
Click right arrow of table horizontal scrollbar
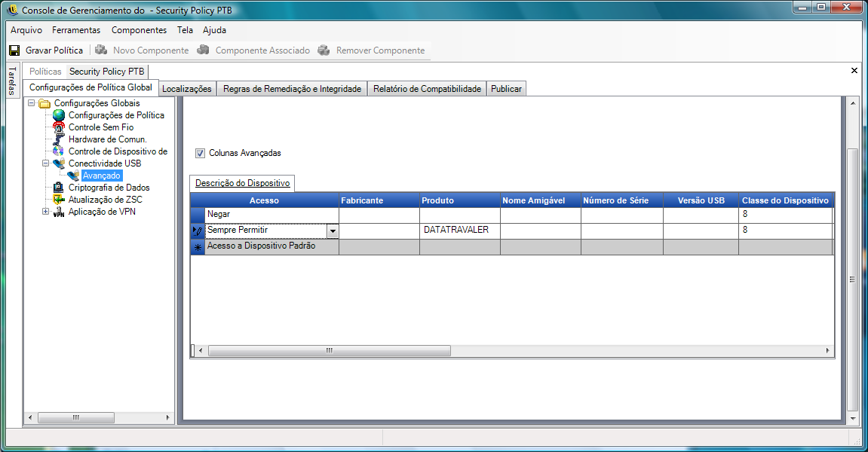pyautogui.click(x=827, y=351)
